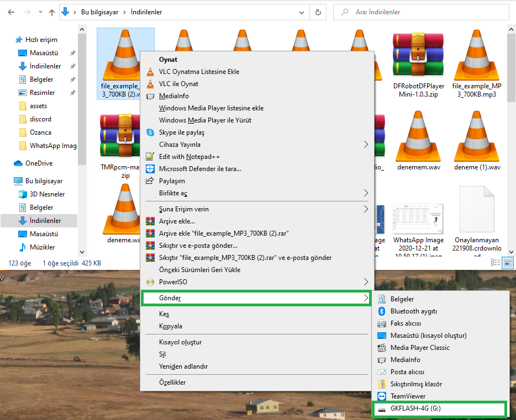Switch to large icons view in status bar
Image resolution: width=516 pixels, height=420 pixels.
click(x=508, y=264)
